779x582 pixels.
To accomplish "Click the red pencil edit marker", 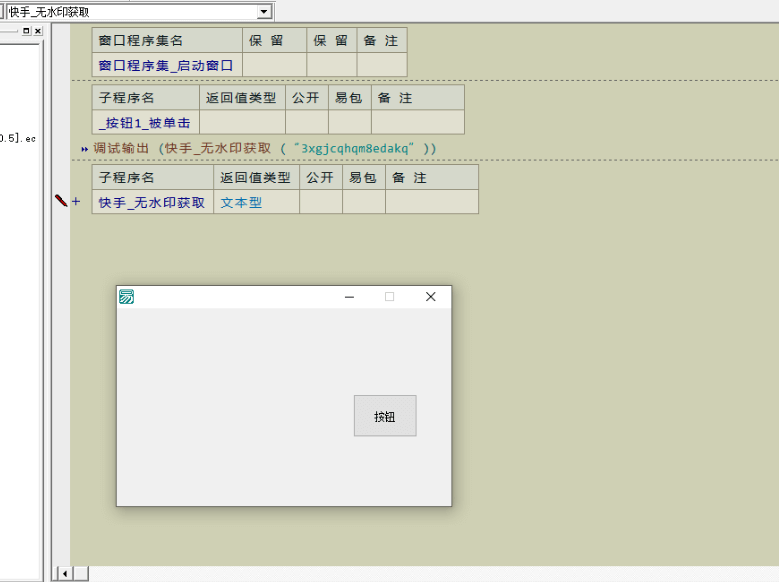I will 61,200.
